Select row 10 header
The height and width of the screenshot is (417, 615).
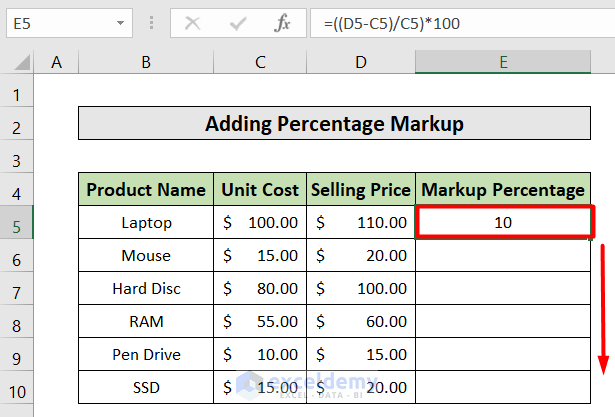19,385
